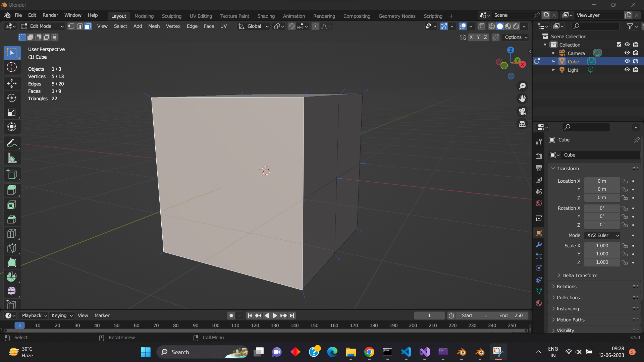
Task: Play animation in timeline
Action: 275,315
